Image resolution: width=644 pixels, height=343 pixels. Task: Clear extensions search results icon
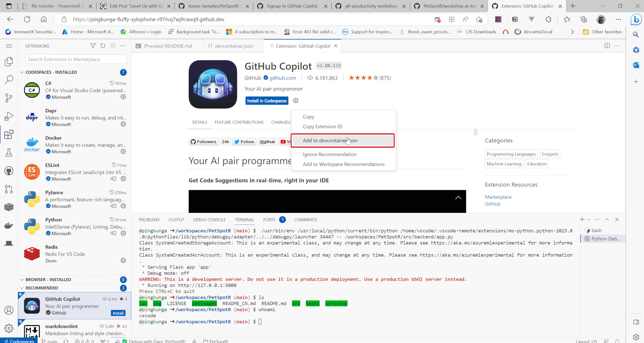click(113, 46)
